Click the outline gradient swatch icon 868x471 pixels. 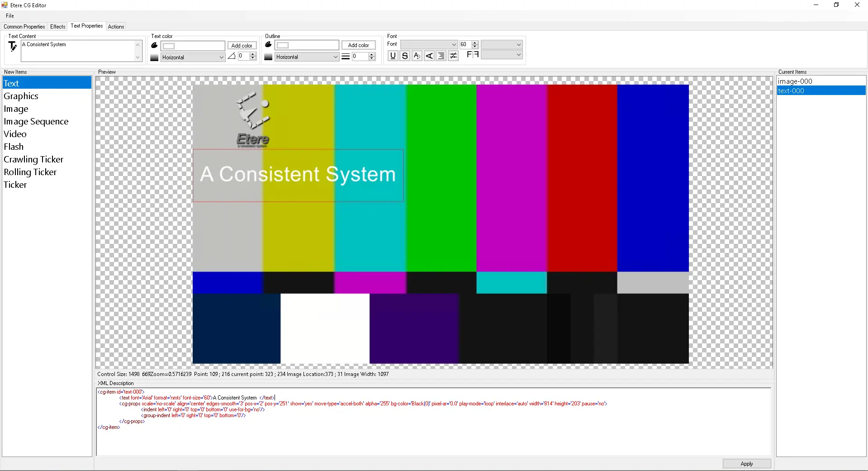click(268, 57)
